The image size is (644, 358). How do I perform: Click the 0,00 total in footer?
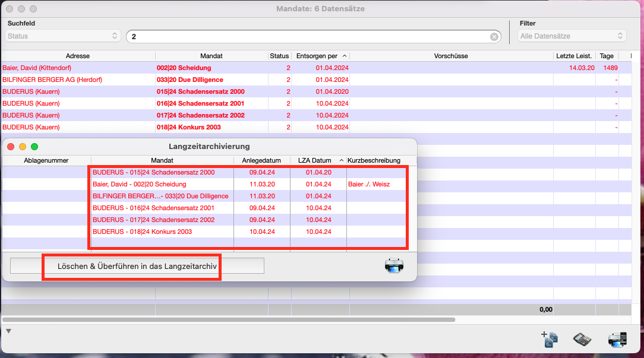point(546,309)
